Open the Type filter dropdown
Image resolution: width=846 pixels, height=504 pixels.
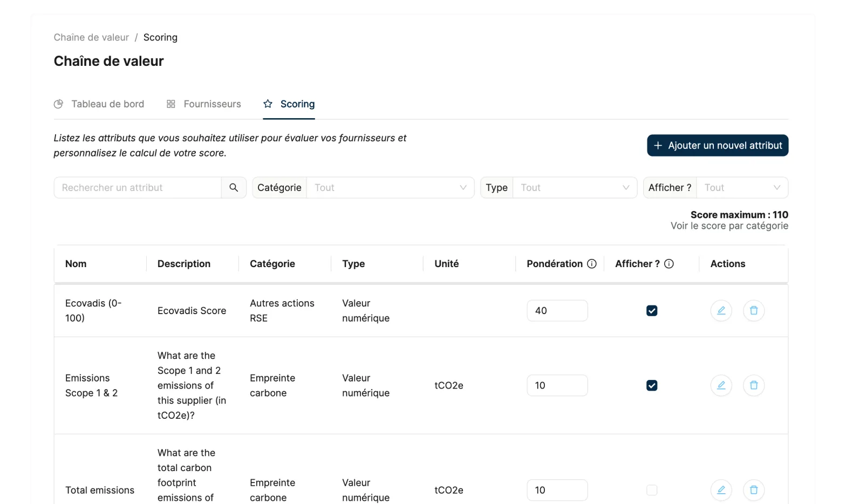575,188
